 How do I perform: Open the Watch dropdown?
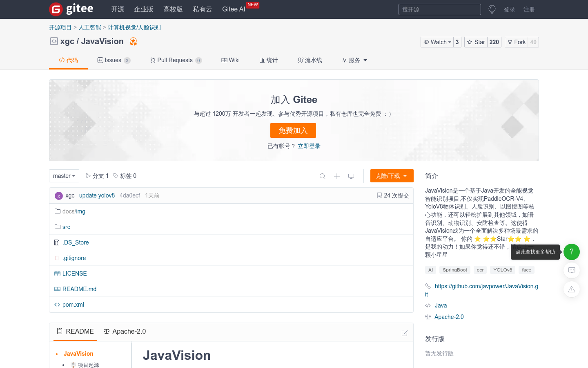[x=437, y=42]
